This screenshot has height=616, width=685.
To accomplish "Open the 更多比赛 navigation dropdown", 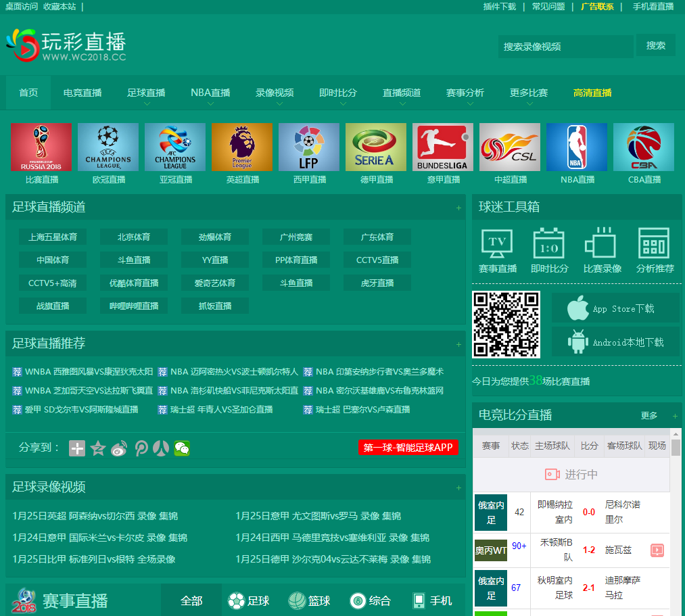I will (529, 93).
